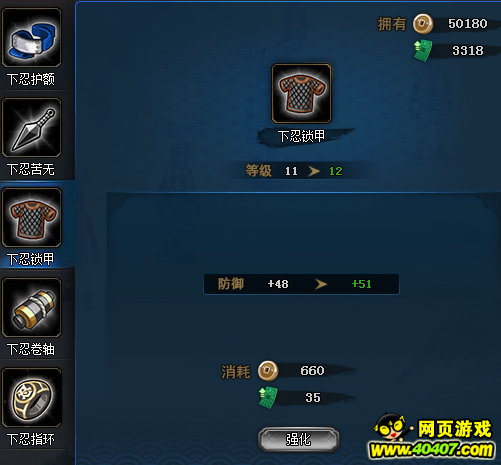
Task: Select the 下忍苦无 kunai icon
Action: coord(32,127)
